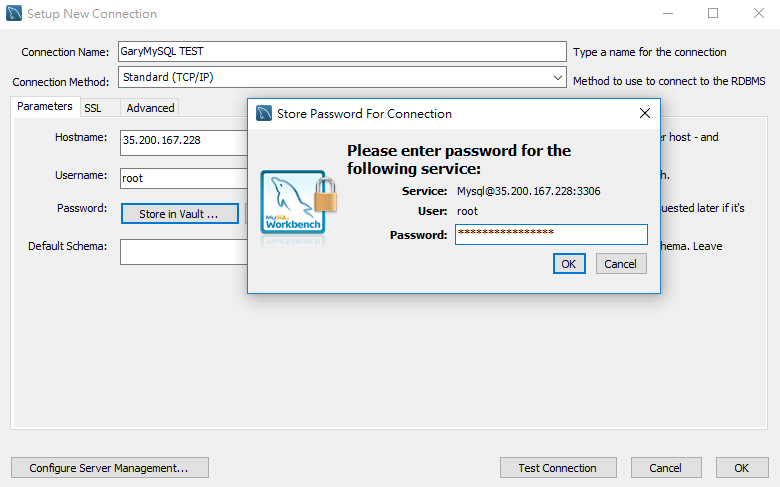Focus the masked Password input field

tap(551, 234)
